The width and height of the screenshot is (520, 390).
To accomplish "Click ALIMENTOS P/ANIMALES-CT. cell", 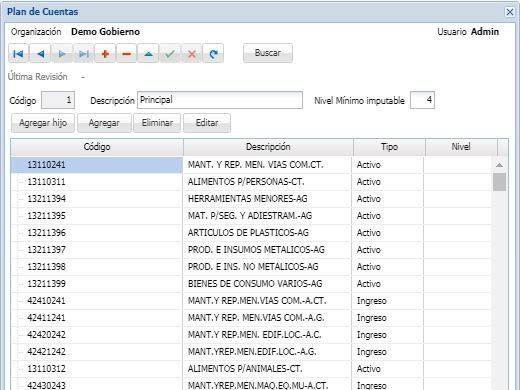I will click(267, 369).
